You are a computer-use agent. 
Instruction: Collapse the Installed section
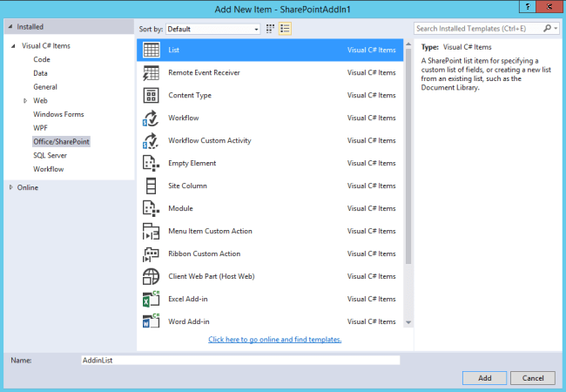10,27
